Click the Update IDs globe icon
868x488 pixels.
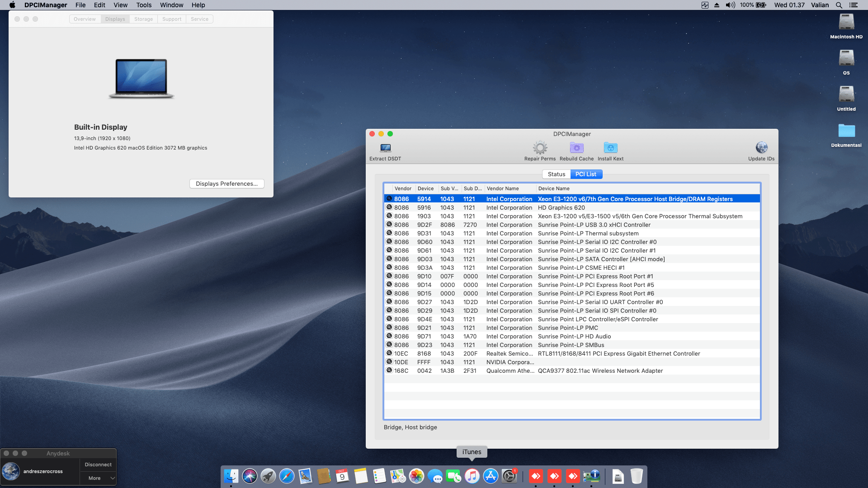pos(761,148)
